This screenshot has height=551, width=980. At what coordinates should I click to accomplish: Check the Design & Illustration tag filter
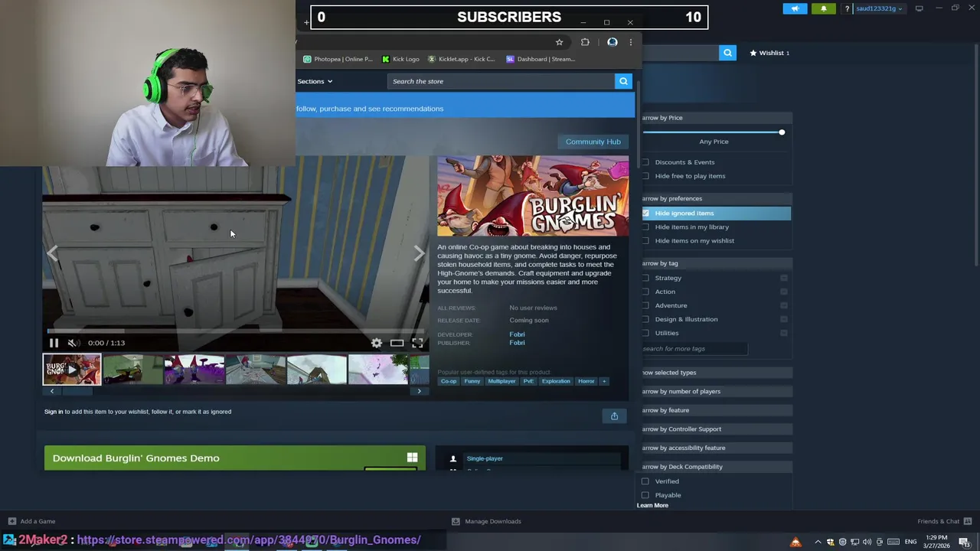click(x=645, y=319)
